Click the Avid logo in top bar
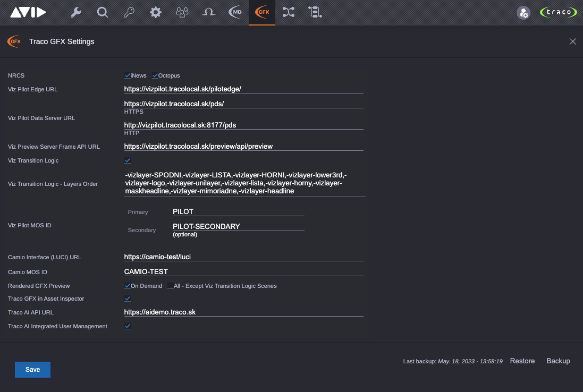Screen dimensions: 583x392 pyautogui.click(x=28, y=12)
